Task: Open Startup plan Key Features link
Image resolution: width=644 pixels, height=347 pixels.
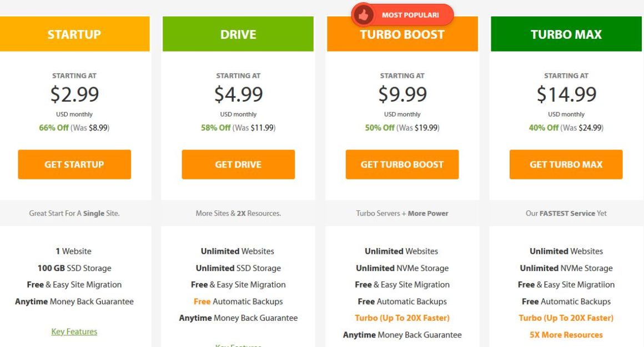Action: tap(74, 331)
